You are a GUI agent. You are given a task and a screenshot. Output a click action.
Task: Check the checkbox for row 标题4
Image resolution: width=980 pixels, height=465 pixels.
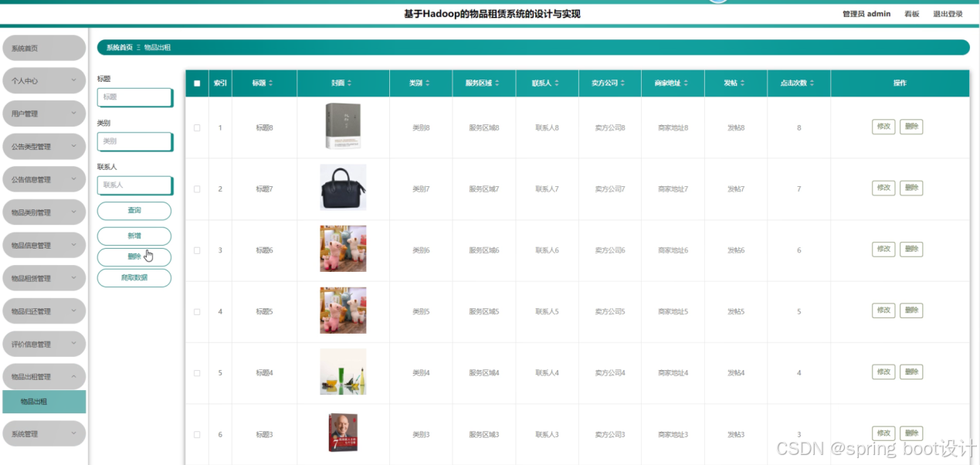tap(197, 373)
